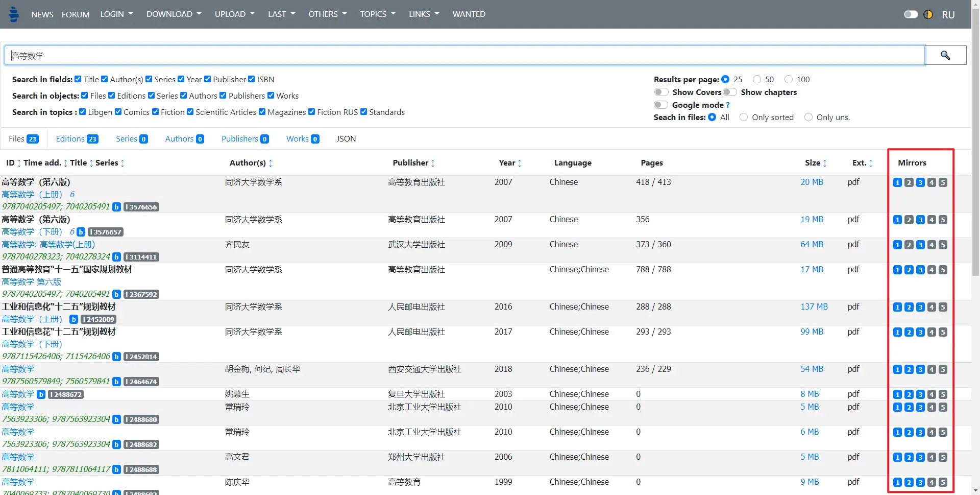Select 100 results per page
This screenshot has height=495, width=980.
point(789,79)
